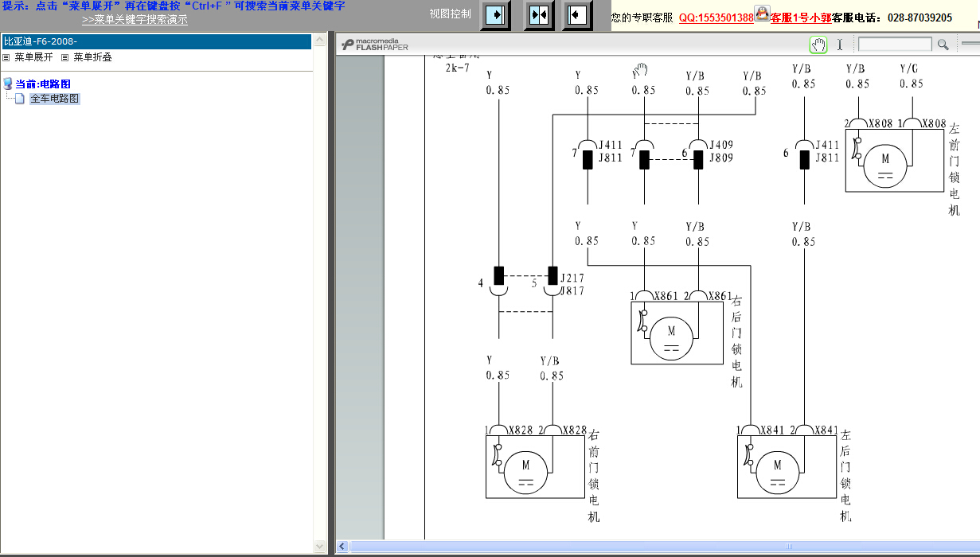Open the QQ:1553501388 contact link
980x557 pixels.
click(716, 18)
